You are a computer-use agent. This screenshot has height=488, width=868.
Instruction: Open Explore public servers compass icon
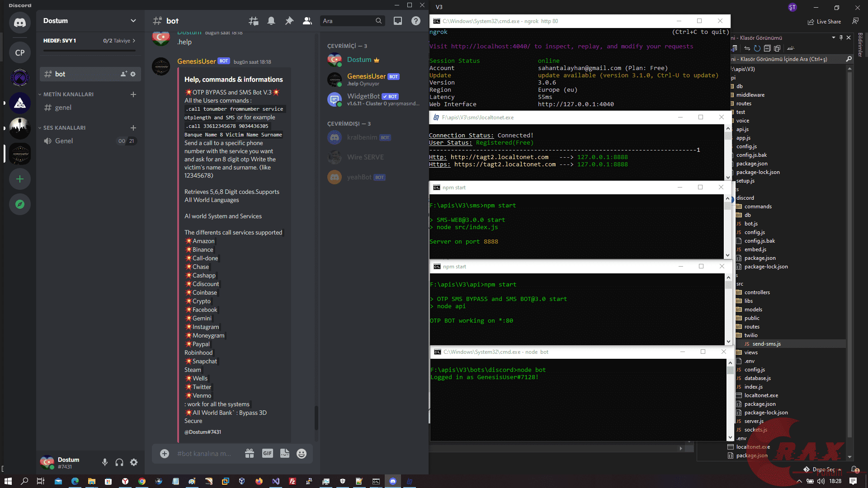[x=20, y=204]
